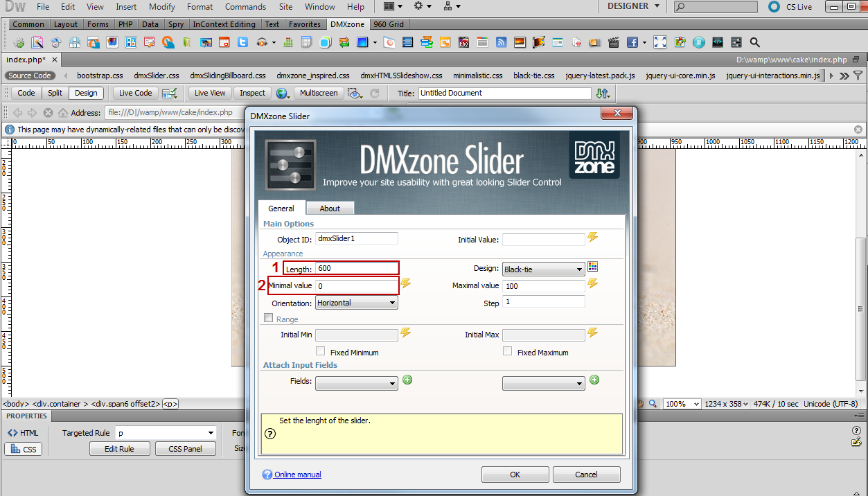Click OK in the DMXzone Slider dialog
Screen dimensions: 868x496
coord(515,475)
